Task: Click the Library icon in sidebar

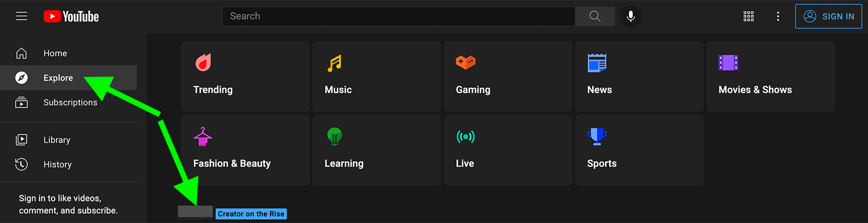Action: [x=22, y=140]
